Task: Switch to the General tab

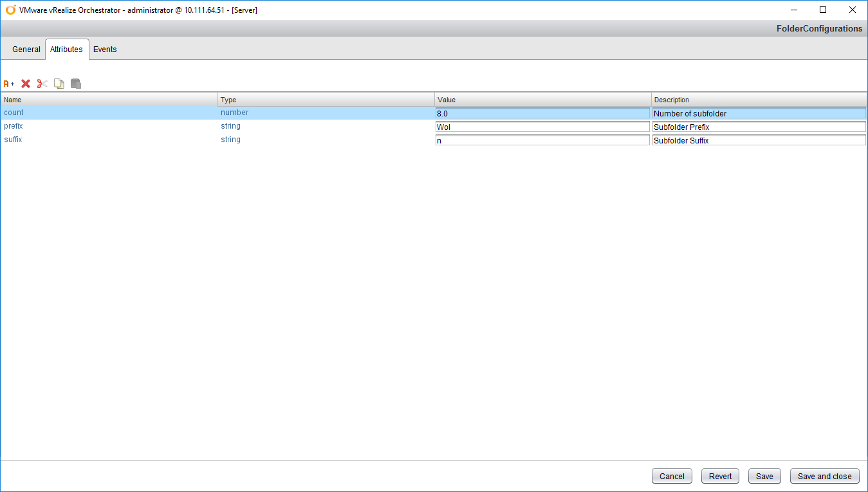Action: click(x=26, y=50)
